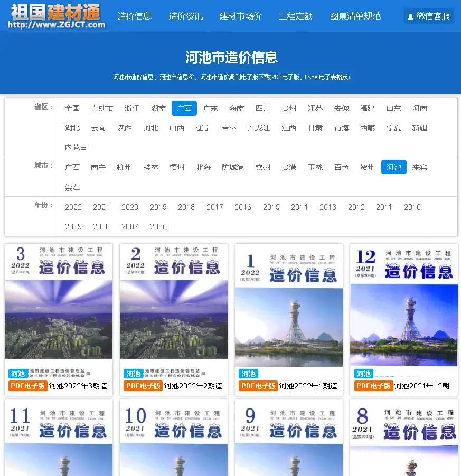Viewport: 461px width, 476px height.
Task: Select 百色 city filter
Action: (x=341, y=167)
